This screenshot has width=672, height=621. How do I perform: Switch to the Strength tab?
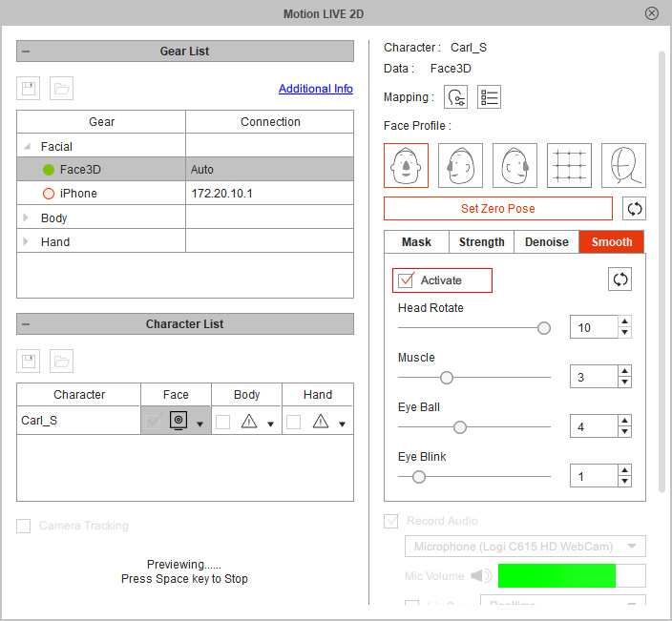tap(481, 242)
